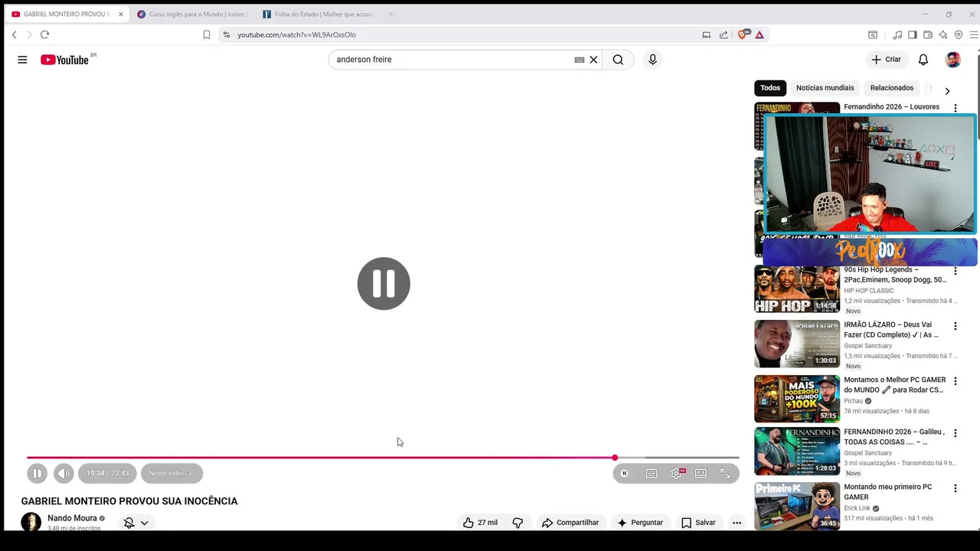
Task: Dislike the video
Action: (518, 523)
